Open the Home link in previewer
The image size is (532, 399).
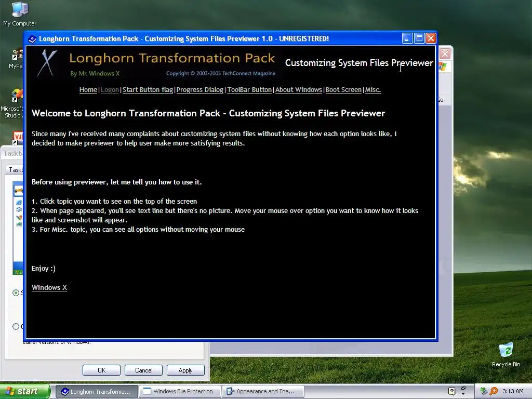click(88, 89)
